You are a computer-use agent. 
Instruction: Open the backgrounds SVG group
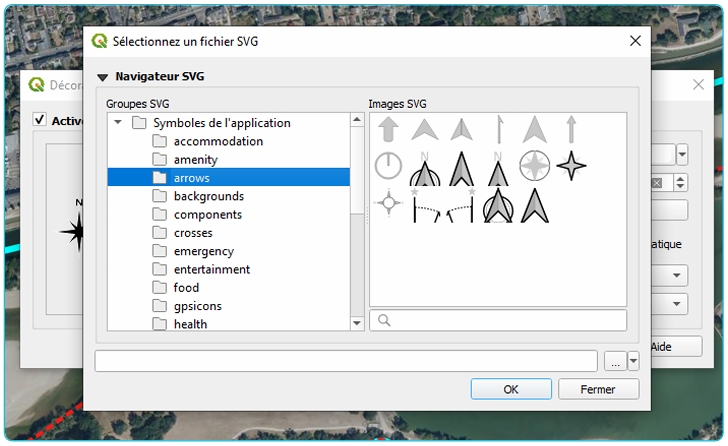point(208,196)
